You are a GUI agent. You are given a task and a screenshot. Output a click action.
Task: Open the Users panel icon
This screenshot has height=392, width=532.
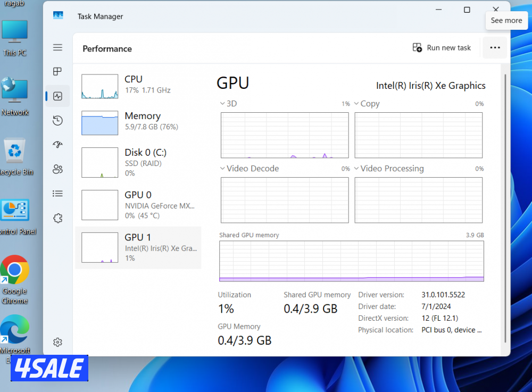click(x=57, y=169)
